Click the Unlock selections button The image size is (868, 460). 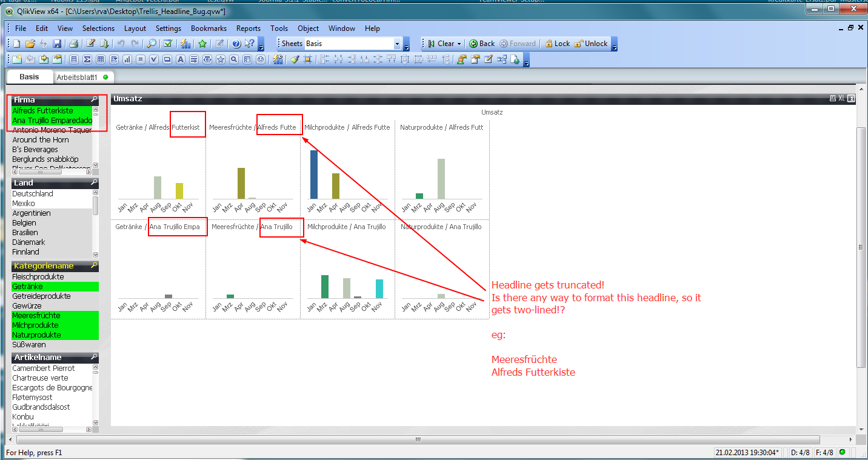[591, 44]
